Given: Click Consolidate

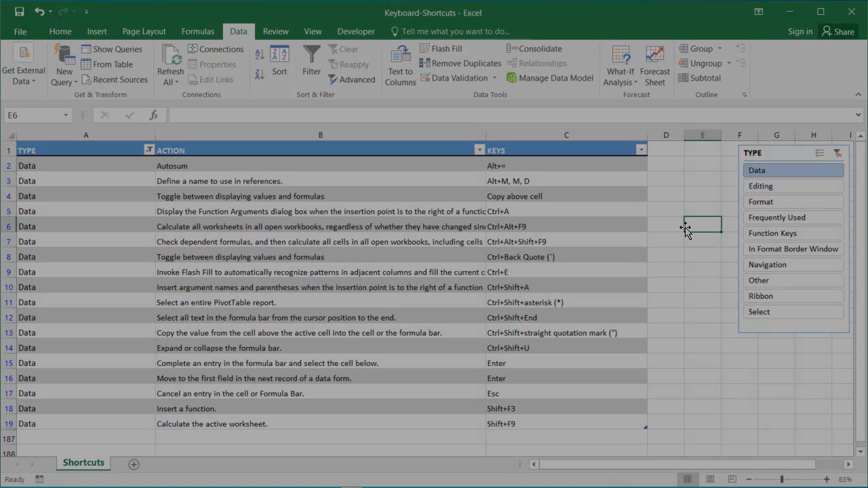Looking at the screenshot, I should point(534,49).
